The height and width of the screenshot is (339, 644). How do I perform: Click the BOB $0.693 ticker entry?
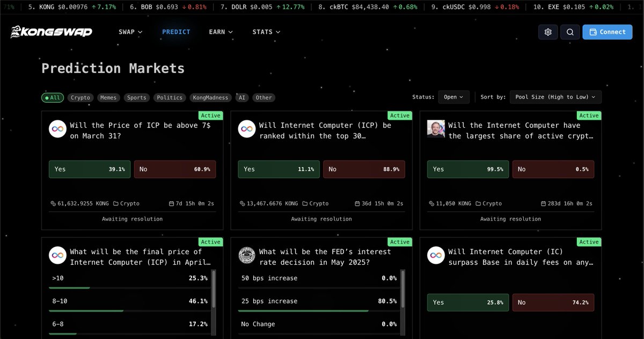coord(168,8)
